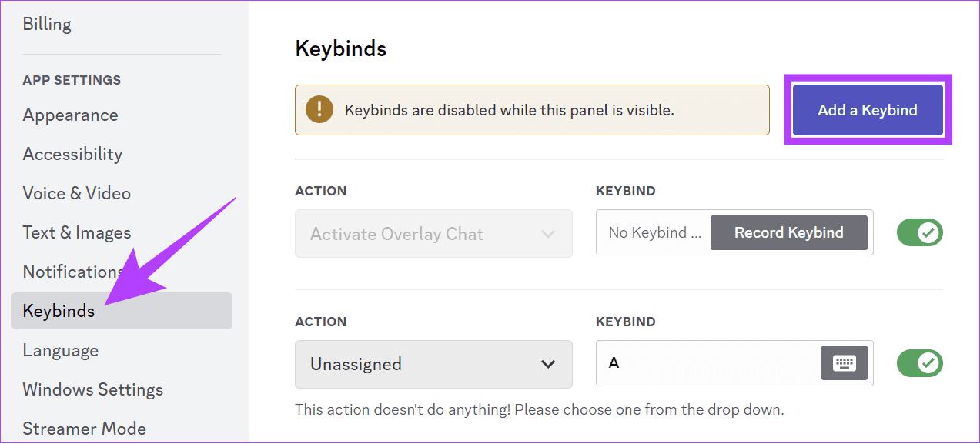Click the Record Keybind button
Image resolution: width=980 pixels, height=444 pixels.
pos(788,232)
